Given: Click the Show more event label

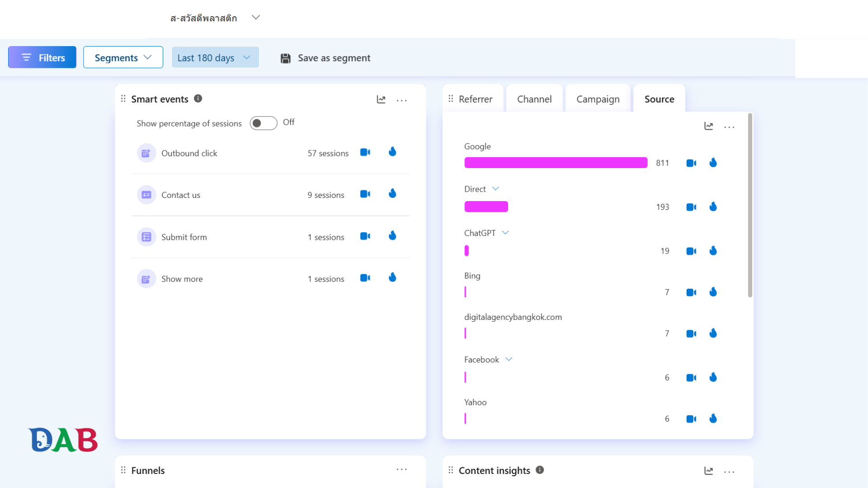Looking at the screenshot, I should click(182, 279).
